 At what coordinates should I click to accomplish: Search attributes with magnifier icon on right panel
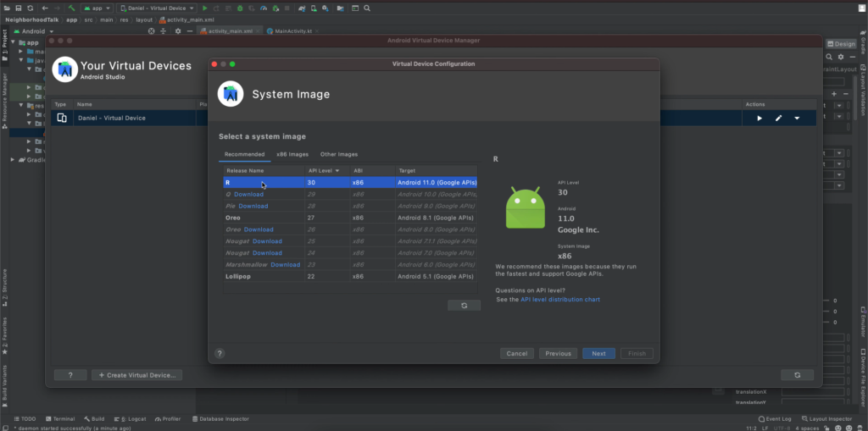(x=829, y=57)
